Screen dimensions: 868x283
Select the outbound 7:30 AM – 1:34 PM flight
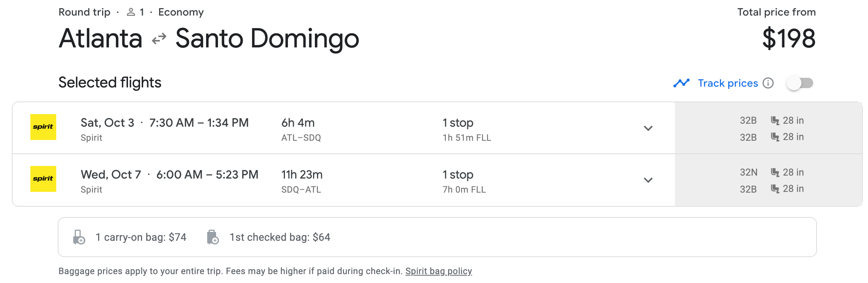[199, 123]
